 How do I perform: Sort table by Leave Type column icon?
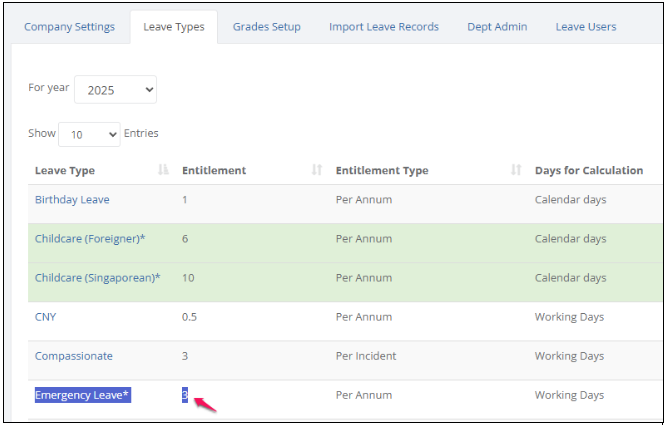tap(163, 170)
